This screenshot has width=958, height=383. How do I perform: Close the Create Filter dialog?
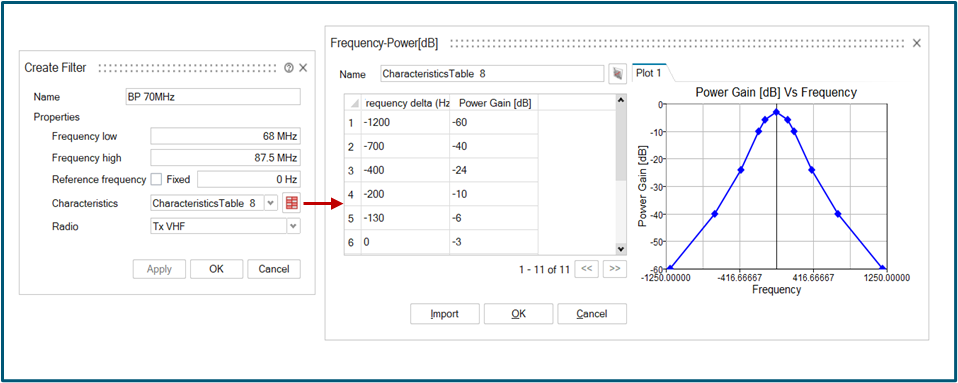coord(303,68)
